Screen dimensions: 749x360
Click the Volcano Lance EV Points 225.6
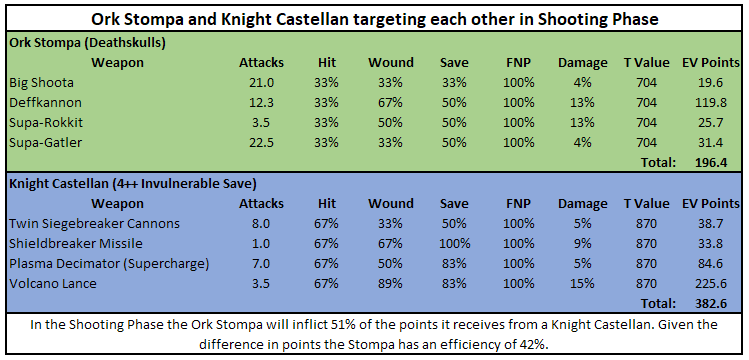[x=711, y=284]
